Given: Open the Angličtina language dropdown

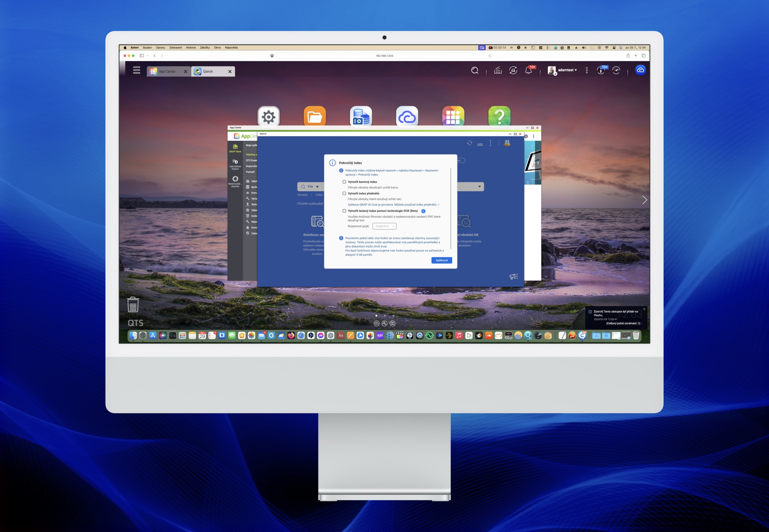Looking at the screenshot, I should coord(384,226).
